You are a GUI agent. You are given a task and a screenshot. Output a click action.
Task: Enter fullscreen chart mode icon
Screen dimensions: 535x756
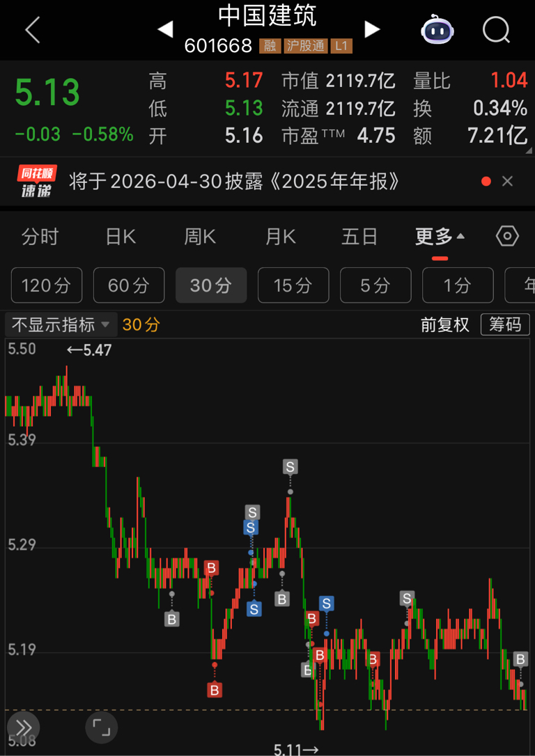101,727
